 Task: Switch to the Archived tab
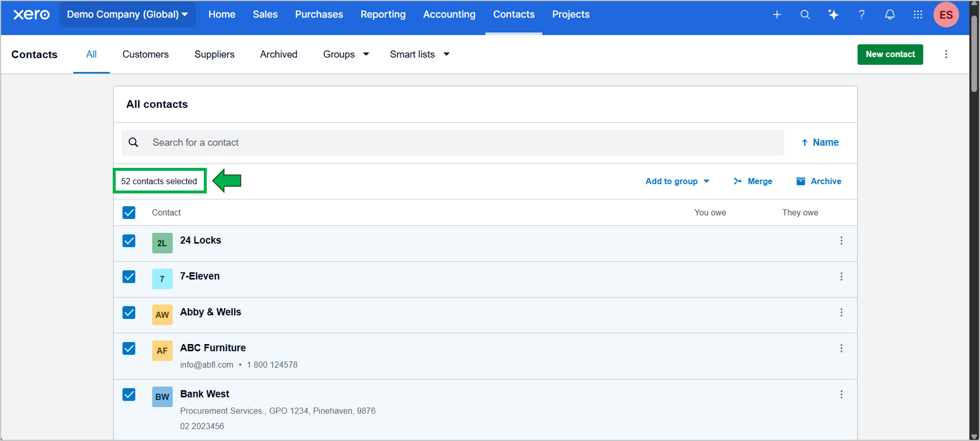tap(279, 54)
